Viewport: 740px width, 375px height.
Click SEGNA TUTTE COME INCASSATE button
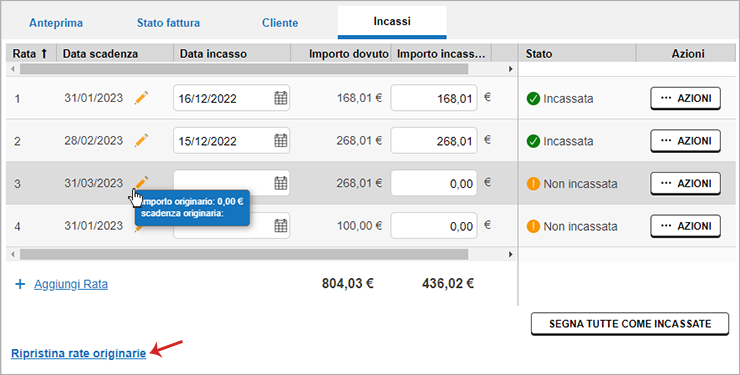pos(630,324)
